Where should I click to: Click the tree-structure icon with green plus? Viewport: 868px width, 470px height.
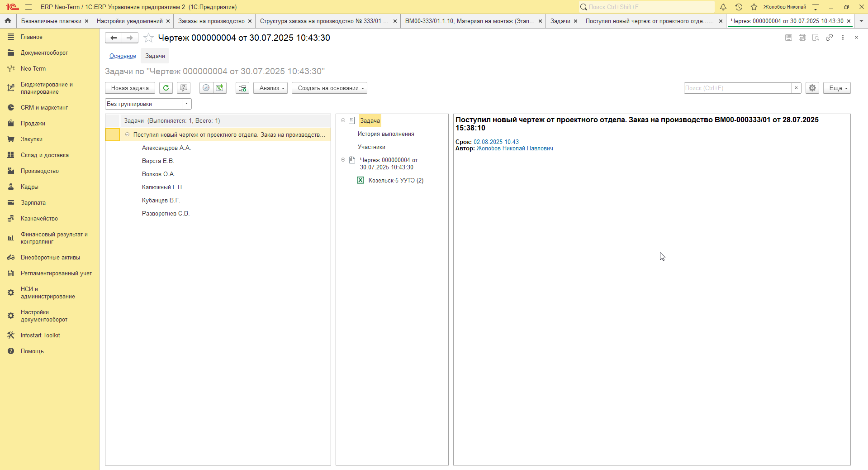(x=242, y=88)
